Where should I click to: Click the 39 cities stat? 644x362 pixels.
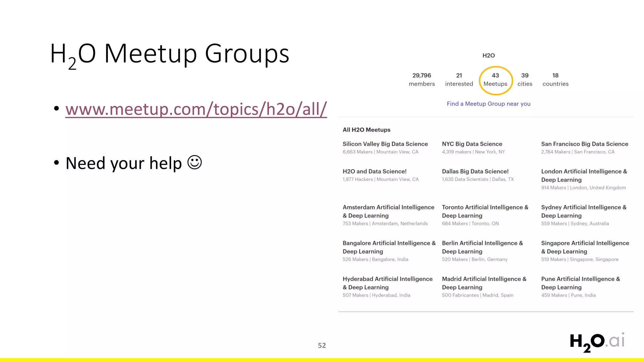pos(525,80)
